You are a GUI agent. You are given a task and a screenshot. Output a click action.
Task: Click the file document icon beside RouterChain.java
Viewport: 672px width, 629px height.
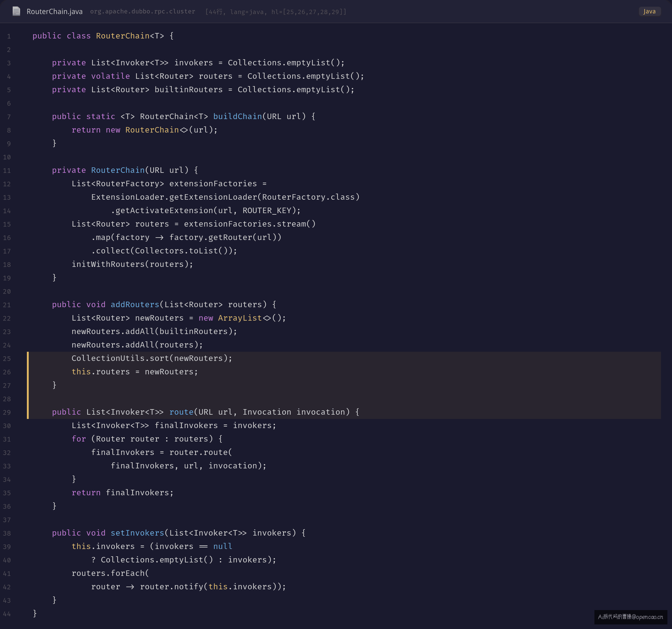[x=16, y=11]
